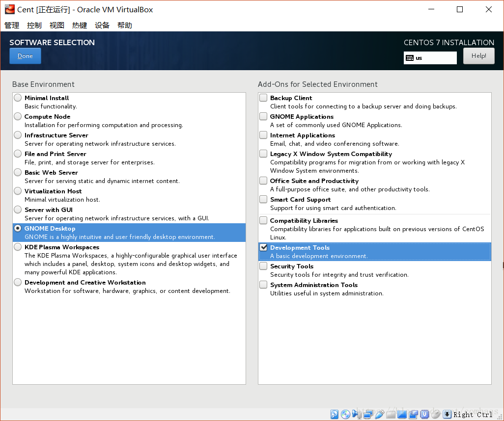Screen dimensions: 504x421
Task: Click the CPU virtualization status icon
Action: pyautogui.click(x=424, y=414)
